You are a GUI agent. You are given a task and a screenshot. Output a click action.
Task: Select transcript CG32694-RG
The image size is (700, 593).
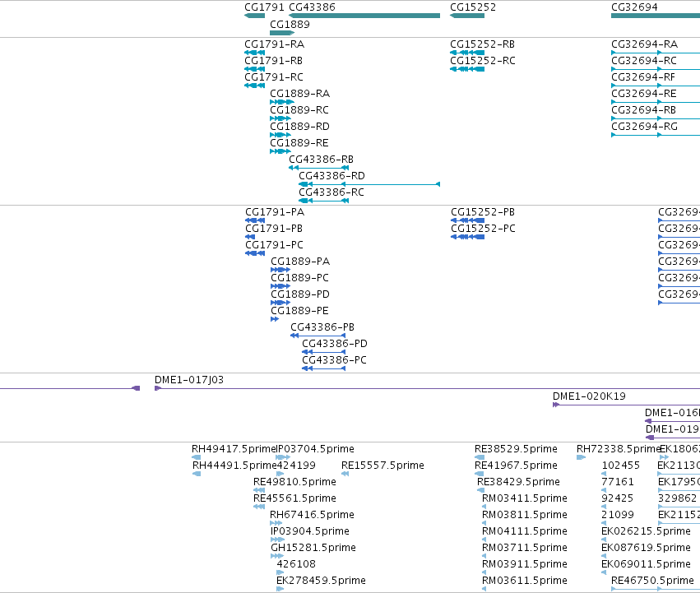(644, 127)
